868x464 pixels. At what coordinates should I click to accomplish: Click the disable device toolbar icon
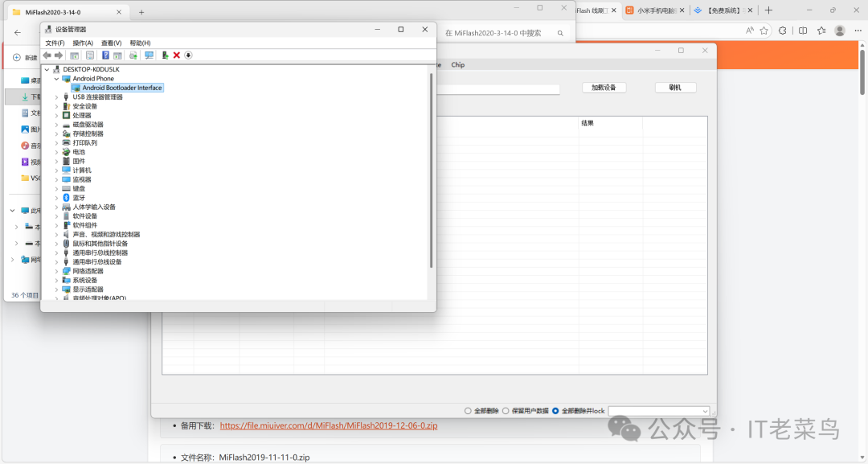(188, 55)
